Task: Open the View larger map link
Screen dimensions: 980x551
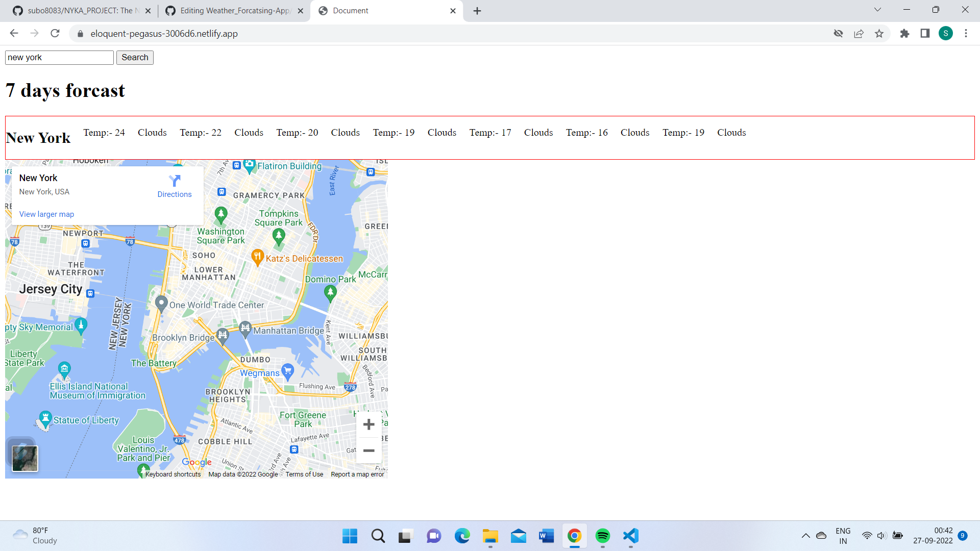Action: coord(46,214)
